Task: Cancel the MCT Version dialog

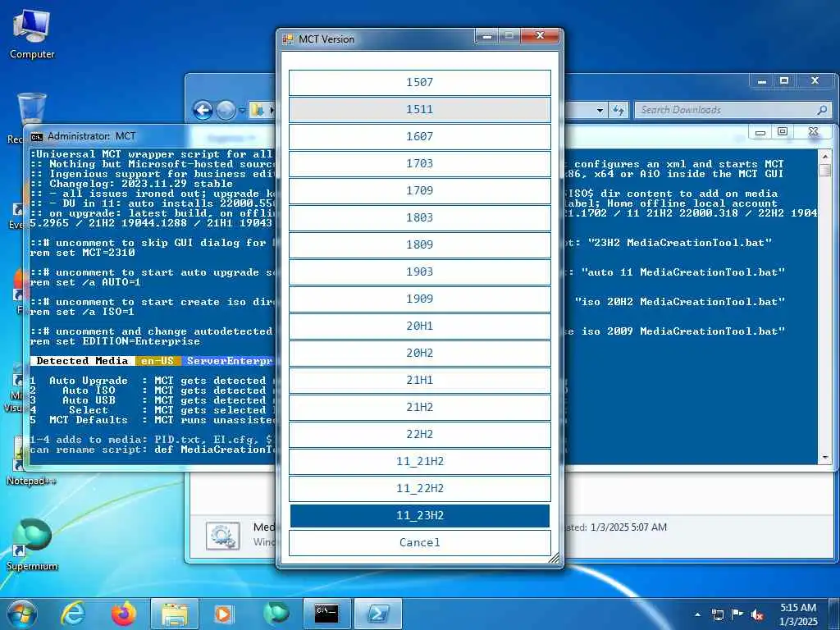Action: pyautogui.click(x=419, y=543)
